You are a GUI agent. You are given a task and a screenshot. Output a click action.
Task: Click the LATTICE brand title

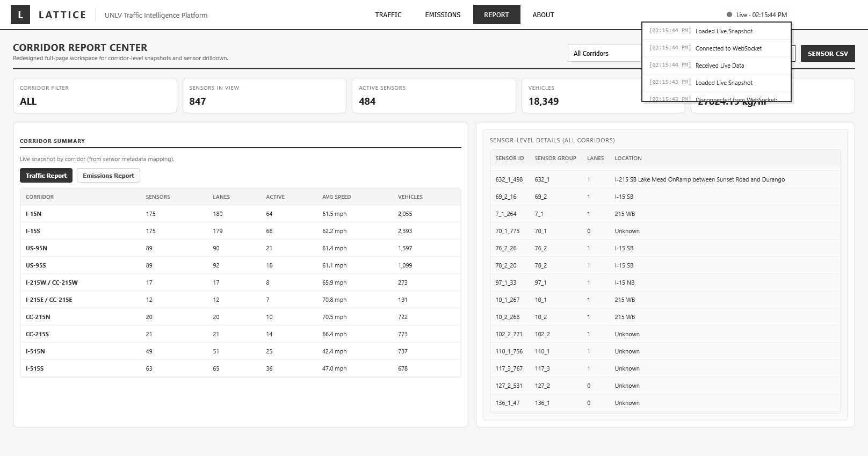(62, 15)
